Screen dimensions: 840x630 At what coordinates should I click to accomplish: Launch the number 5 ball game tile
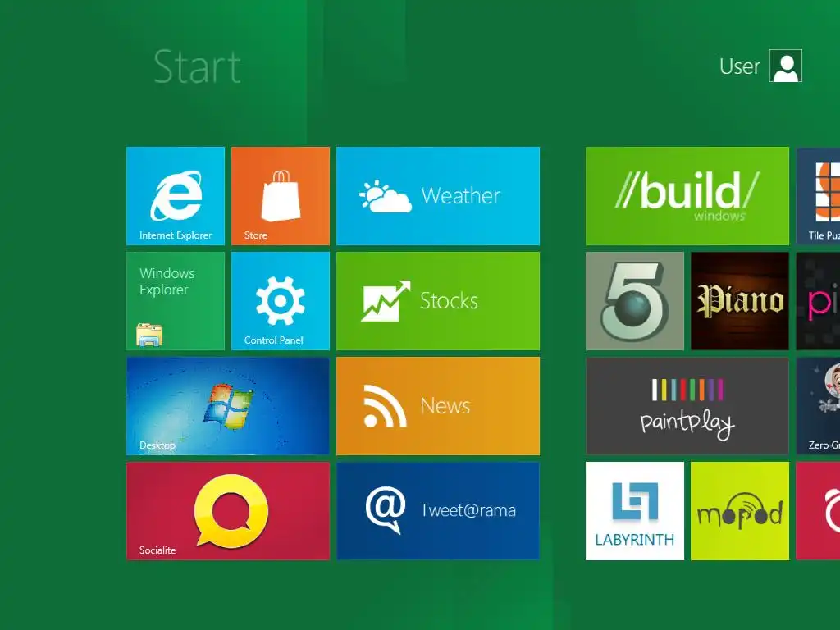634,300
